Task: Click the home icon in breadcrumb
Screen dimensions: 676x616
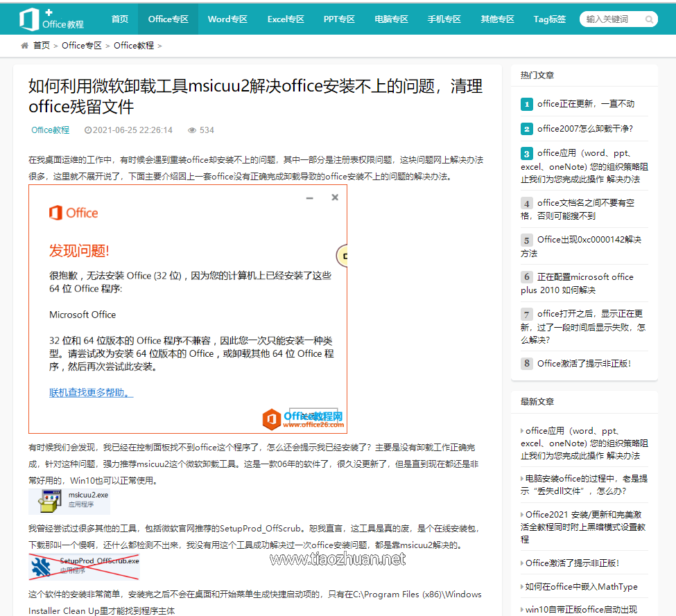Action: click(x=24, y=46)
